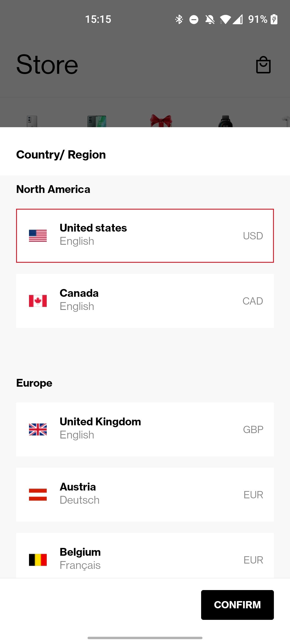Screen dimensions: 290x644
Task: Select United states as region
Action: (145, 236)
